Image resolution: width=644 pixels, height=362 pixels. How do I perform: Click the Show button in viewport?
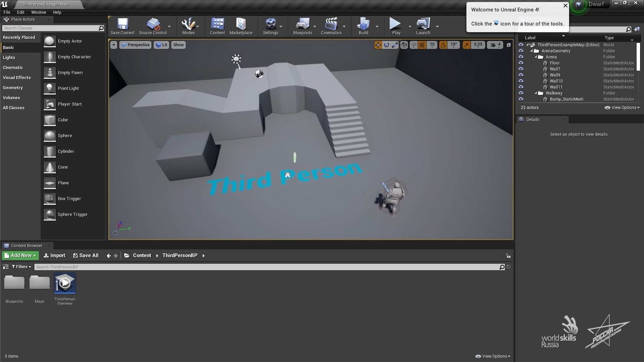coord(178,45)
